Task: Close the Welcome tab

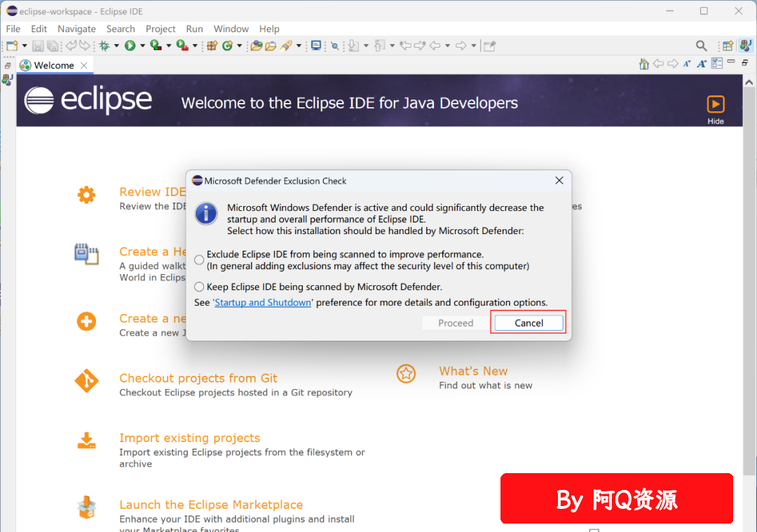Action: 84,65
